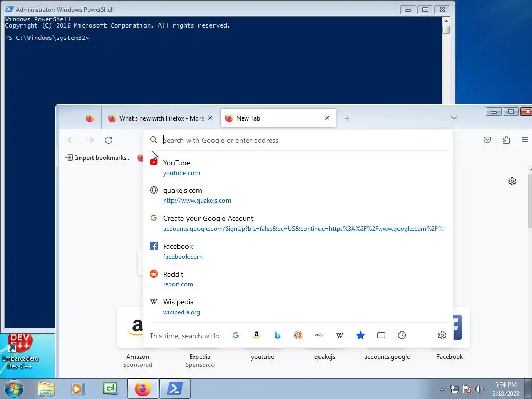532x399 pixels.
Task: Open search settings gear in dropdown
Action: pyautogui.click(x=442, y=335)
